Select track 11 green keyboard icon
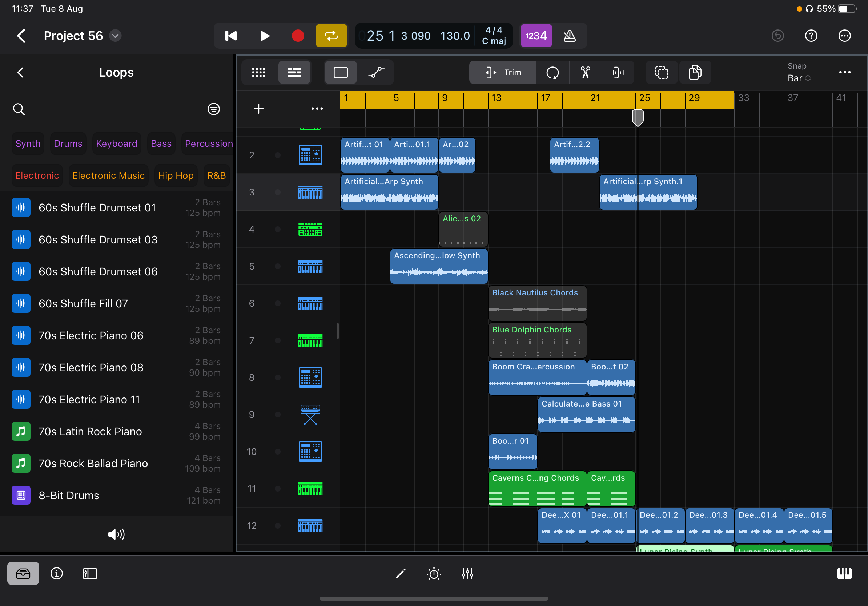868x606 pixels. 310,489
